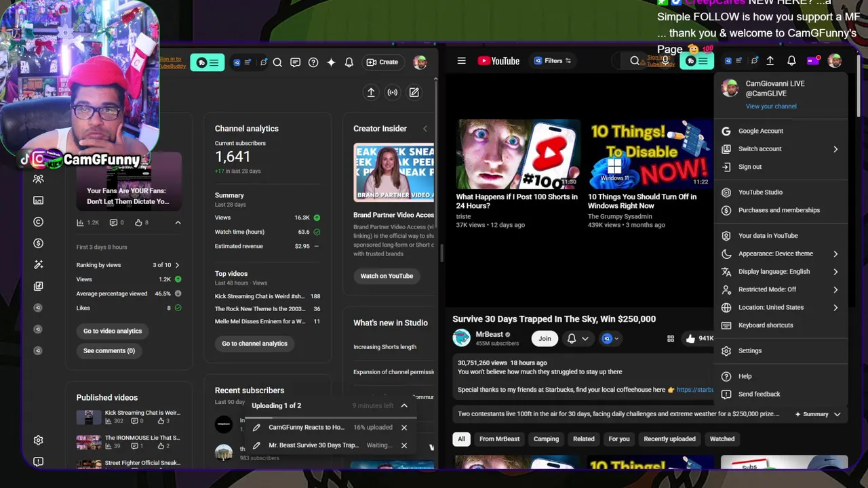Click Watch on YouTube button
The width and height of the screenshot is (868, 488).
tap(387, 276)
